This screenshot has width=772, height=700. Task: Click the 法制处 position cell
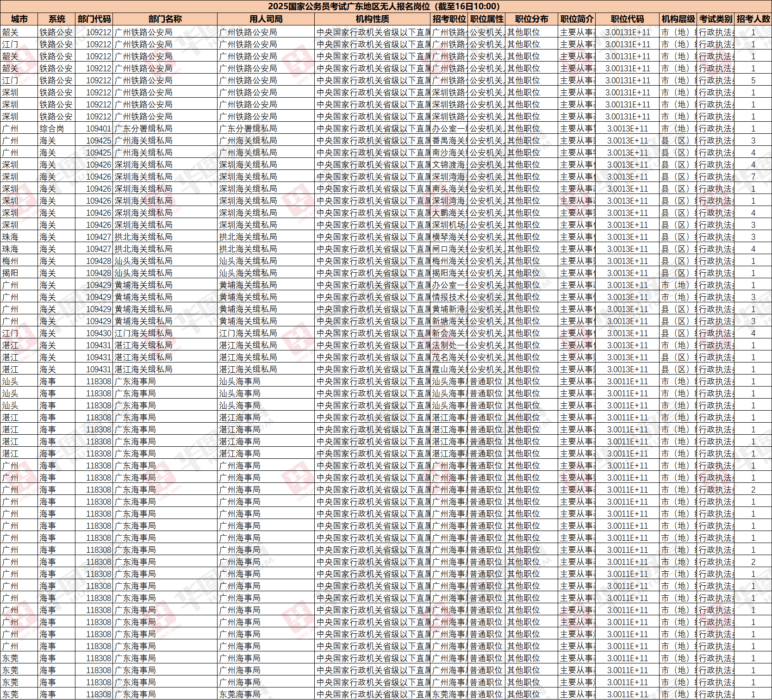449,345
